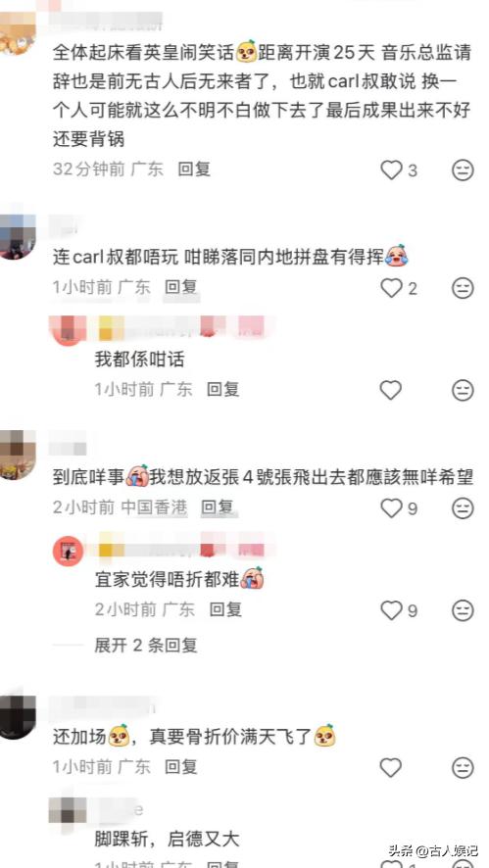Reply to the '到底咩事' comment from 中国香港
Screen dimensions: 489x868
click(218, 506)
